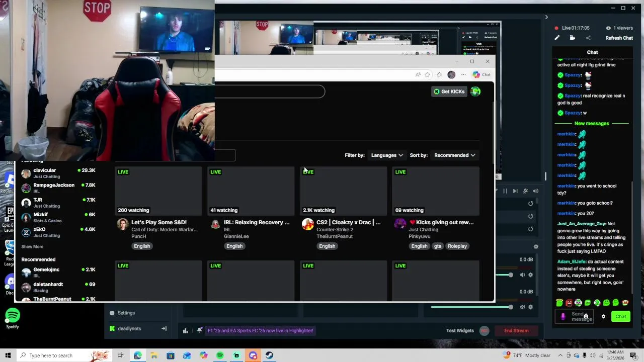Mute the first mixer audio source
Screen dimensions: 644x362
coord(522,275)
